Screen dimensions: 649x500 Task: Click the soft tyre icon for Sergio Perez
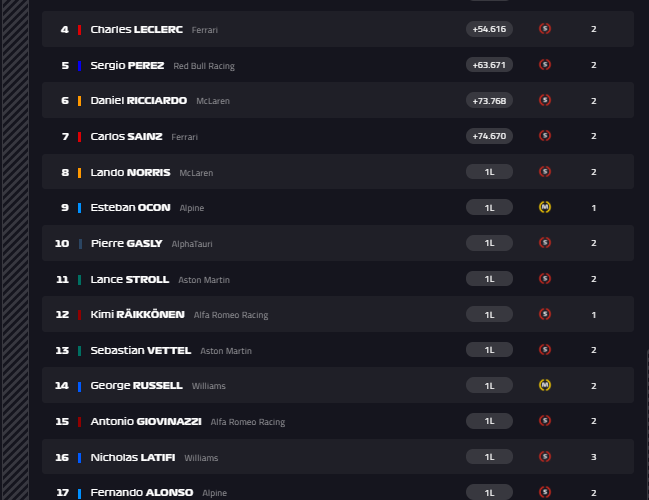tap(545, 65)
